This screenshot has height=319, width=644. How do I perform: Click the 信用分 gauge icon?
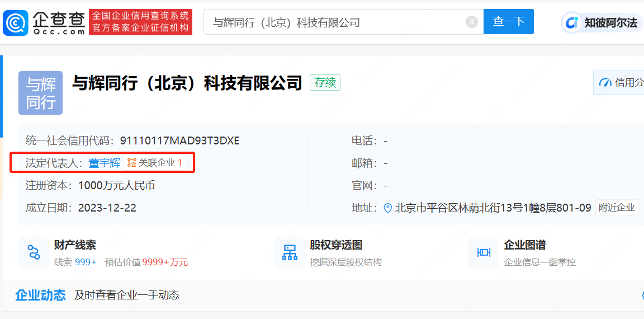click(605, 83)
